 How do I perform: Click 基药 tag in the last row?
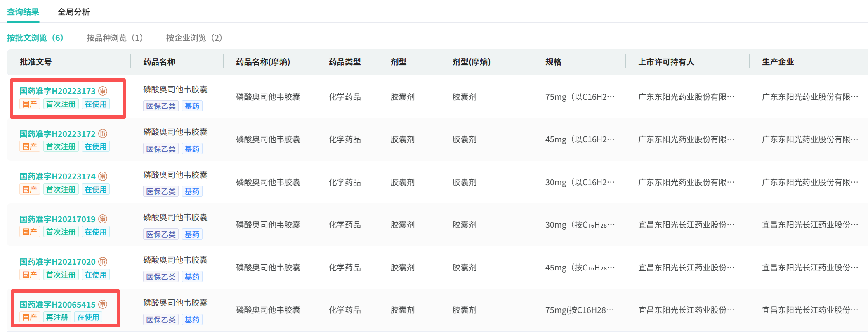[192, 320]
